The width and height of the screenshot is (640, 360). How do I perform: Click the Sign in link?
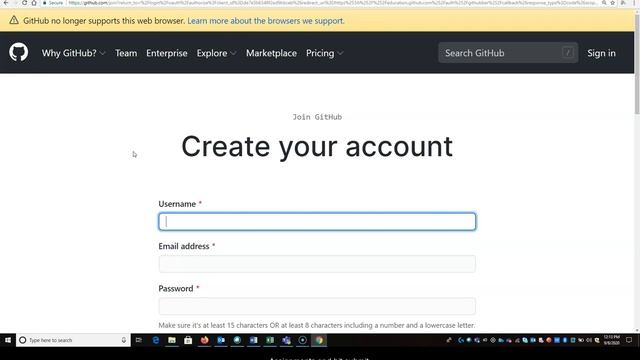[601, 53]
